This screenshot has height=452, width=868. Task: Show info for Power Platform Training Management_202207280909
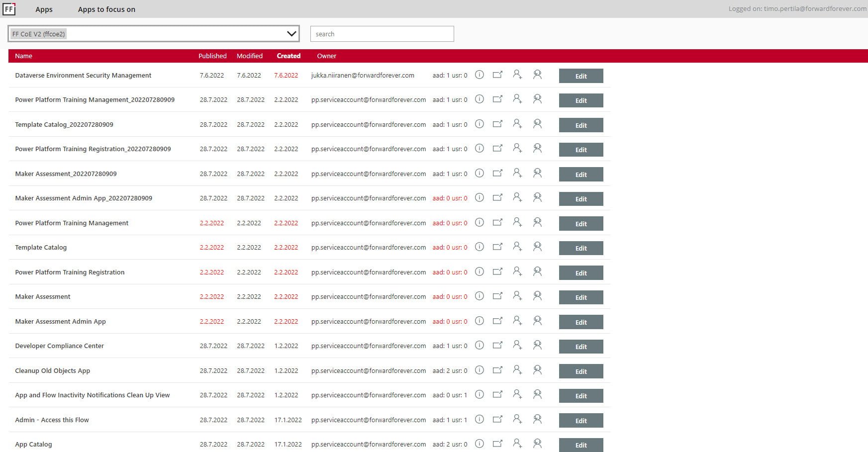pos(479,99)
